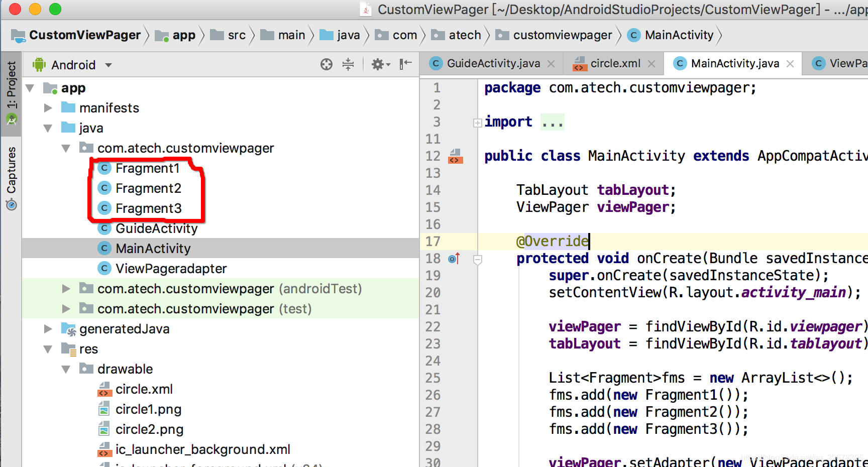Expand the manifests folder
868x467 pixels.
(48, 108)
